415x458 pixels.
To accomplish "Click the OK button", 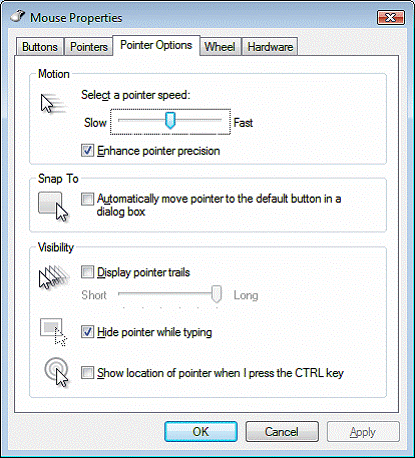I will click(201, 432).
